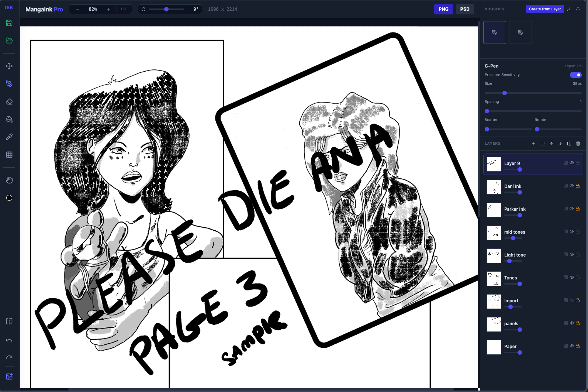Select the Move tool
Screen dimensions: 588x392
(x=9, y=66)
